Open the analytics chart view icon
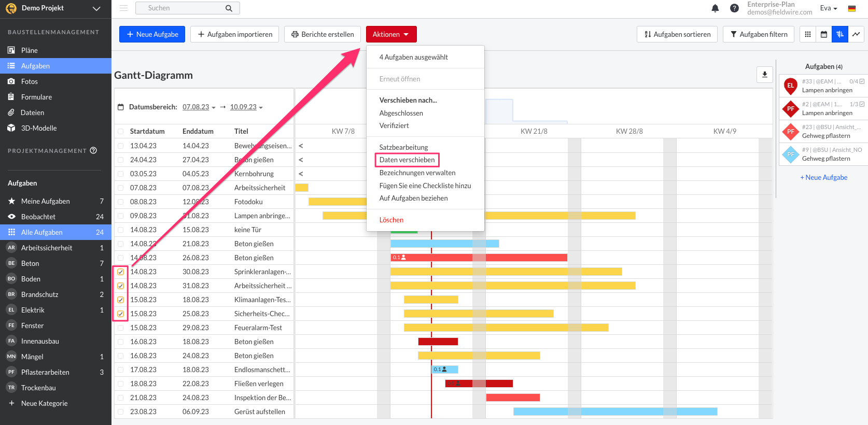This screenshot has height=425, width=868. point(856,34)
